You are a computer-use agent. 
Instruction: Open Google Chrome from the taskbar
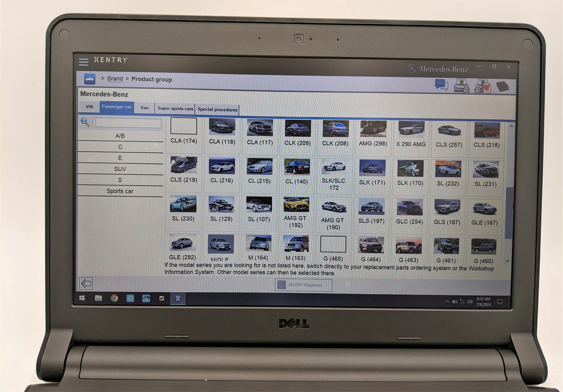point(114,298)
